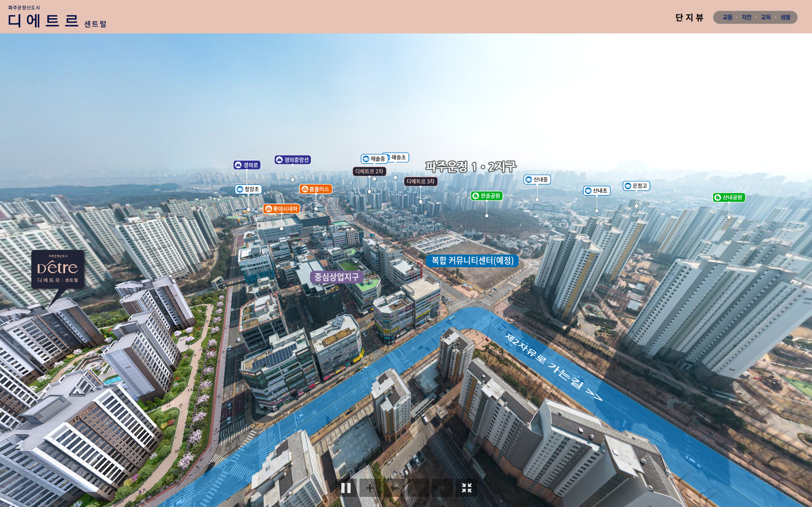Select the 한솔공원 park marker
The height and width of the screenshot is (507, 812).
(x=487, y=196)
